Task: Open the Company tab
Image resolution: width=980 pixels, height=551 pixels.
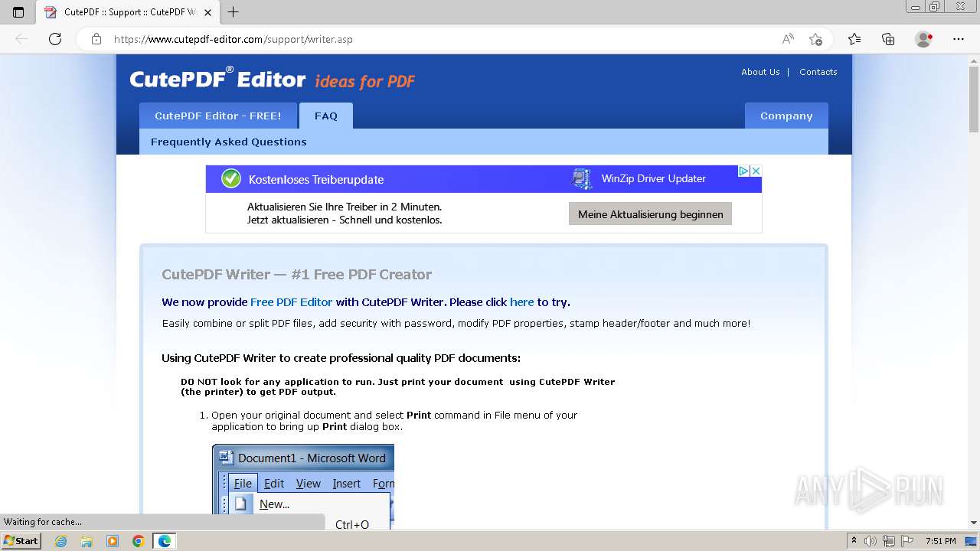Action: click(786, 116)
